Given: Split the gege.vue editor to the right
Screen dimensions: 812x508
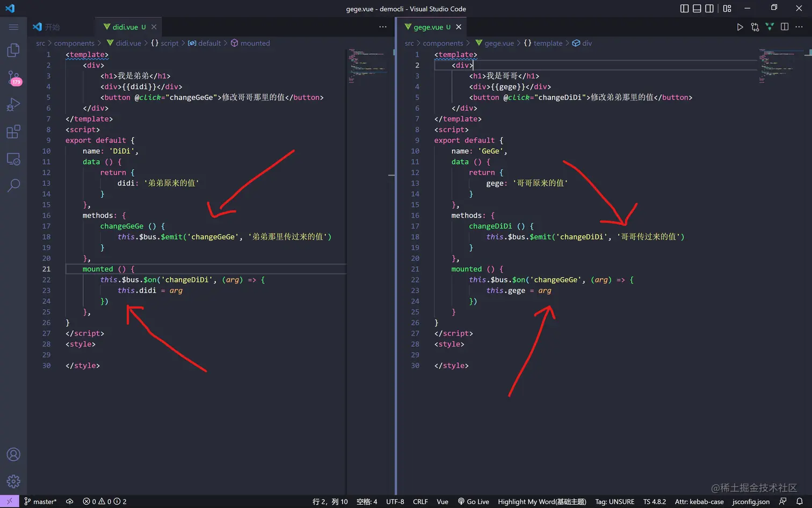Looking at the screenshot, I should point(785,27).
